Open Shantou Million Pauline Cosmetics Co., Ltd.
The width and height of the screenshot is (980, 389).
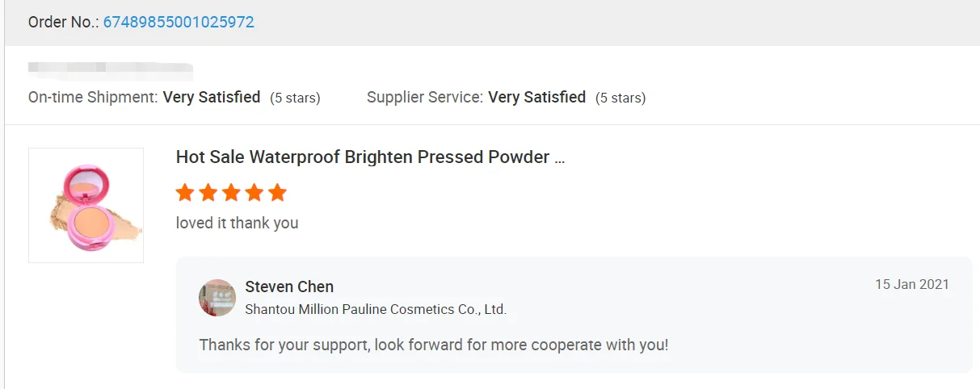[x=376, y=309]
